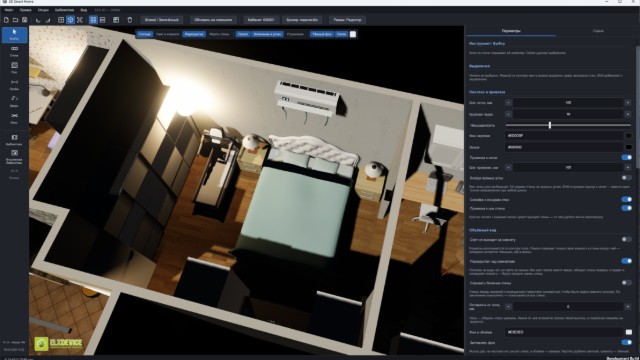Click the 3D background color hex field
The height and width of the screenshot is (360, 640).
pyautogui.click(x=564, y=332)
